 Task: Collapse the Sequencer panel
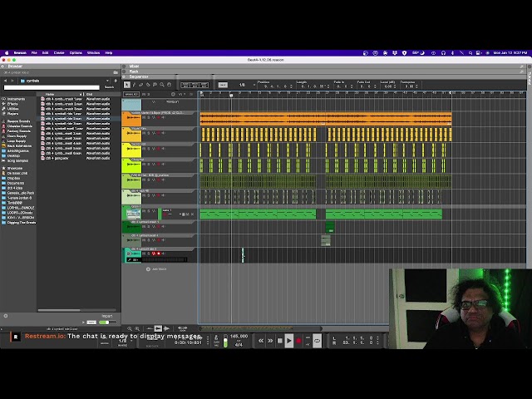tap(124, 76)
